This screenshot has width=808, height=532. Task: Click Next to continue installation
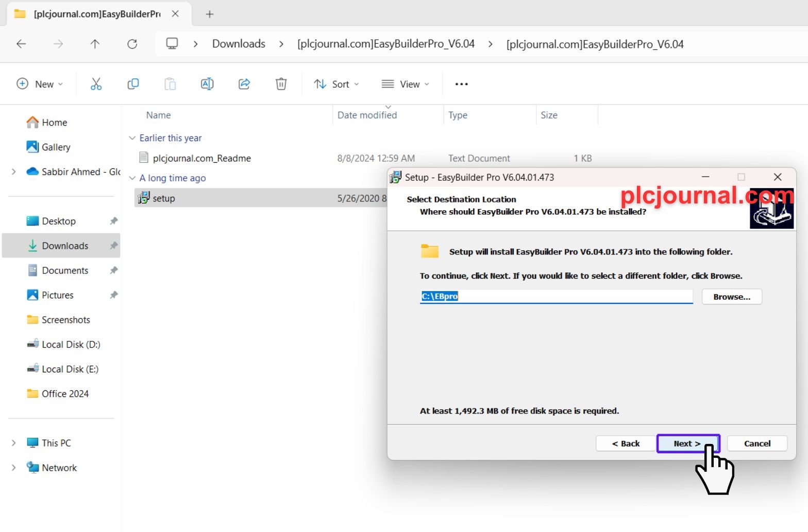(x=687, y=443)
